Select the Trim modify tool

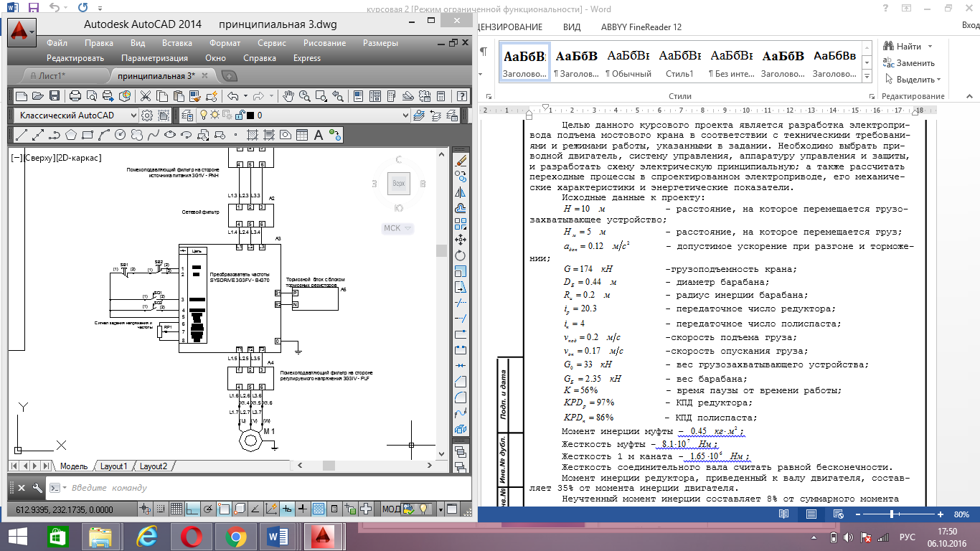(461, 303)
